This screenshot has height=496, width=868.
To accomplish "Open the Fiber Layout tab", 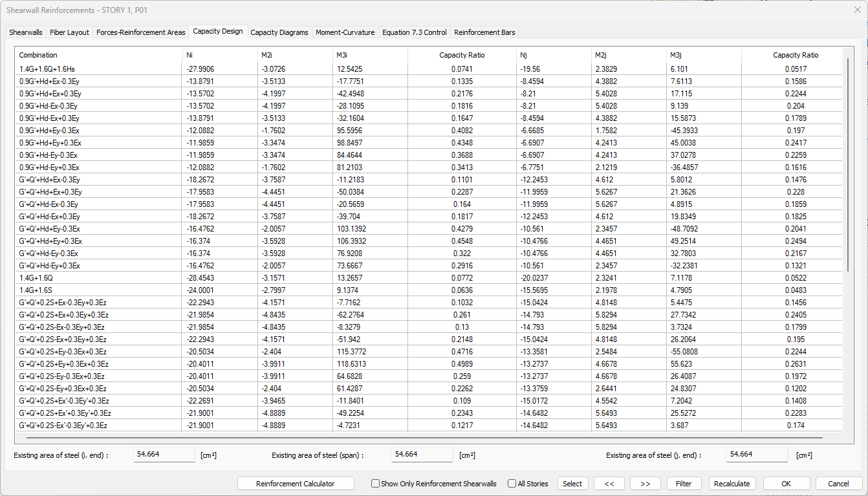I will [69, 32].
